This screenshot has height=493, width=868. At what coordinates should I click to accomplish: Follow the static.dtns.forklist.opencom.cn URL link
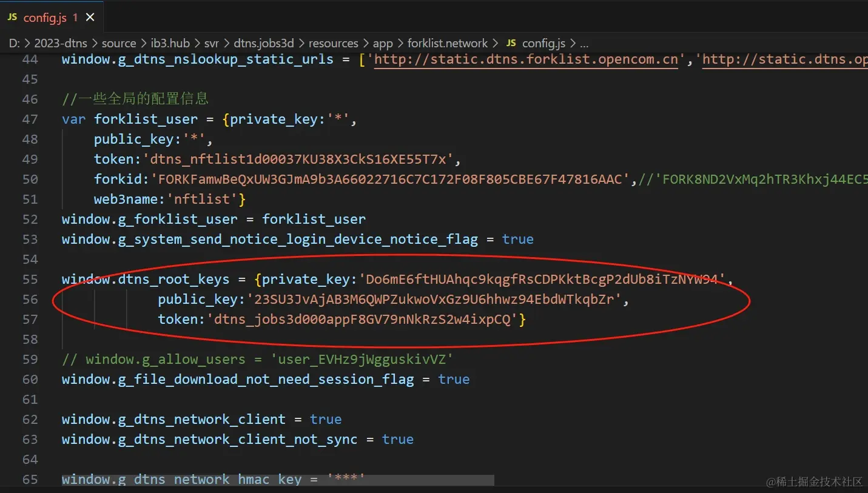pyautogui.click(x=526, y=59)
